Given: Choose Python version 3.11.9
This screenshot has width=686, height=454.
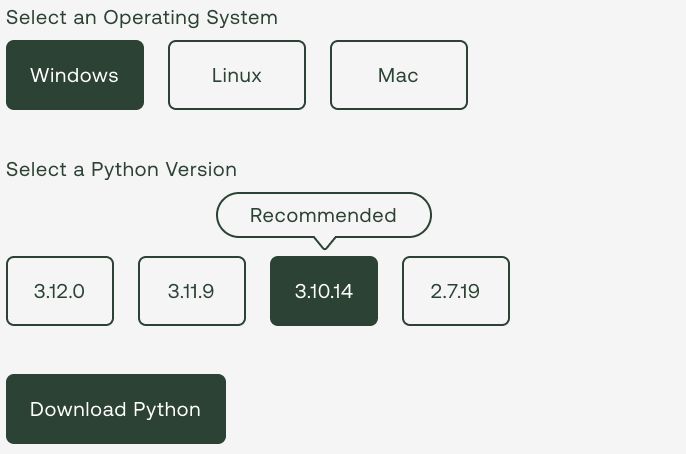Looking at the screenshot, I should [192, 291].
